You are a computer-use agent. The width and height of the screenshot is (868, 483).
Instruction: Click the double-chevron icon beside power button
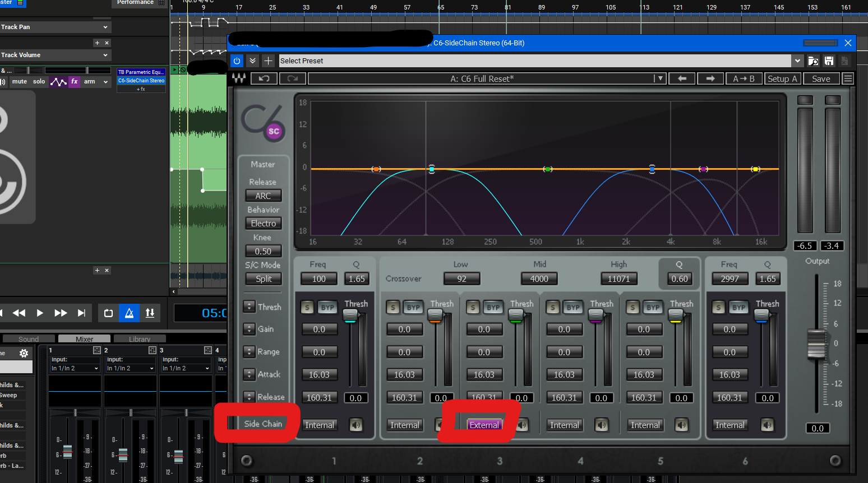click(252, 61)
